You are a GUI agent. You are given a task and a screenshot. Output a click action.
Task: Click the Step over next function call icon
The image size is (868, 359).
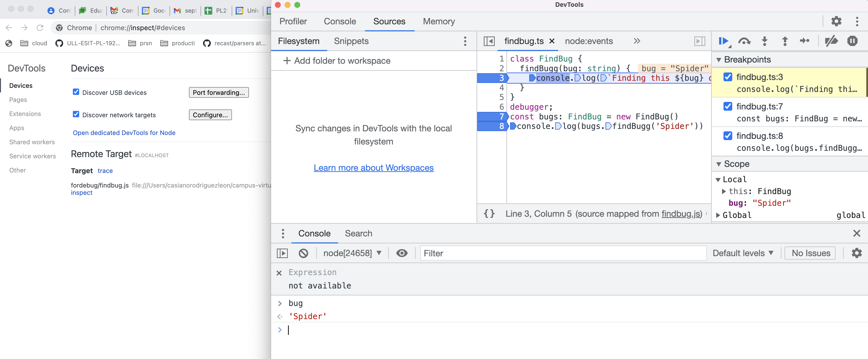tap(745, 41)
